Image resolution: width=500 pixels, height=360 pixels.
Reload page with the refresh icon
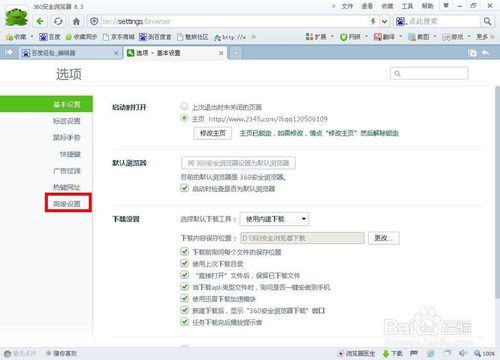[58, 22]
